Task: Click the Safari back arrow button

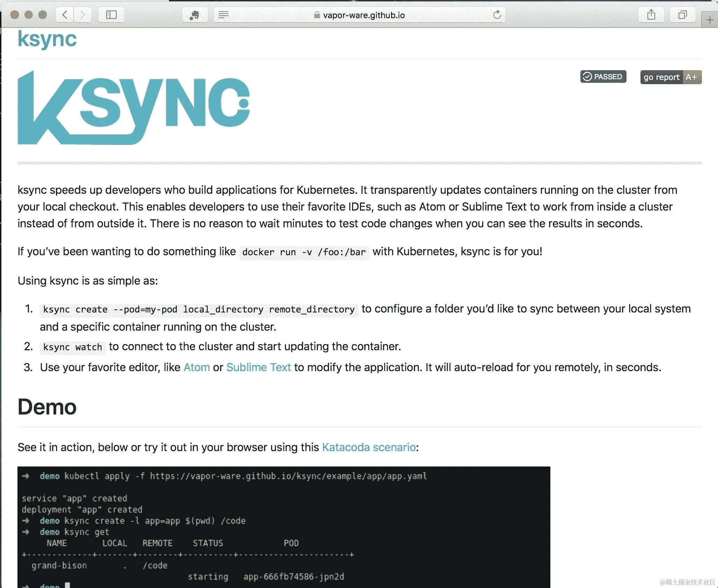Action: click(x=65, y=15)
